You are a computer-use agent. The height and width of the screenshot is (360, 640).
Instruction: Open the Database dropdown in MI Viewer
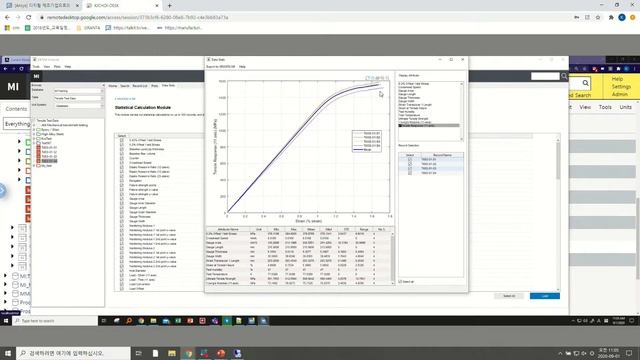point(78,91)
